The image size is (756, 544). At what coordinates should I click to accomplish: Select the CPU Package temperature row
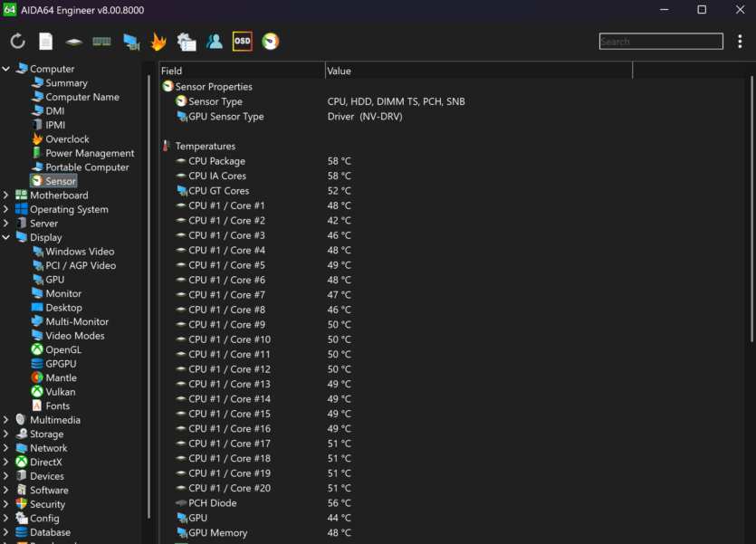coord(454,161)
